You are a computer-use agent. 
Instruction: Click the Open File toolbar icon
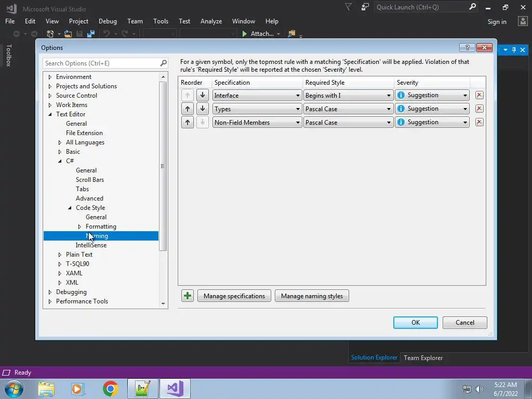[68, 34]
